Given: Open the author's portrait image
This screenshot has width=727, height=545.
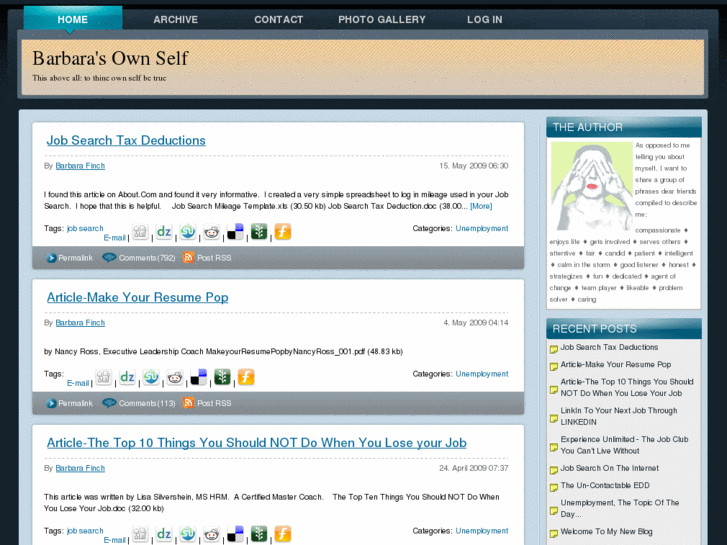Looking at the screenshot, I should tap(592, 186).
